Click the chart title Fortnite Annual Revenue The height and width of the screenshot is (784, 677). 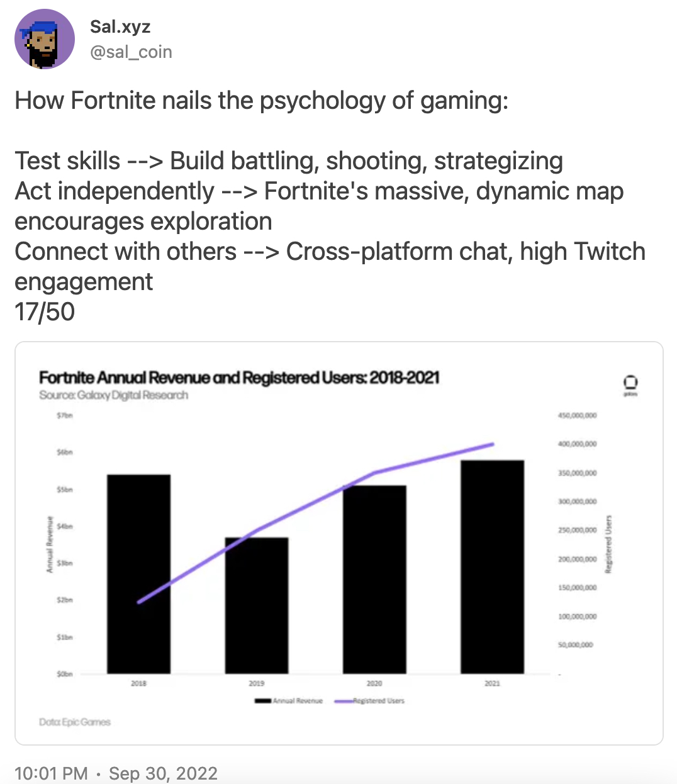(x=239, y=378)
